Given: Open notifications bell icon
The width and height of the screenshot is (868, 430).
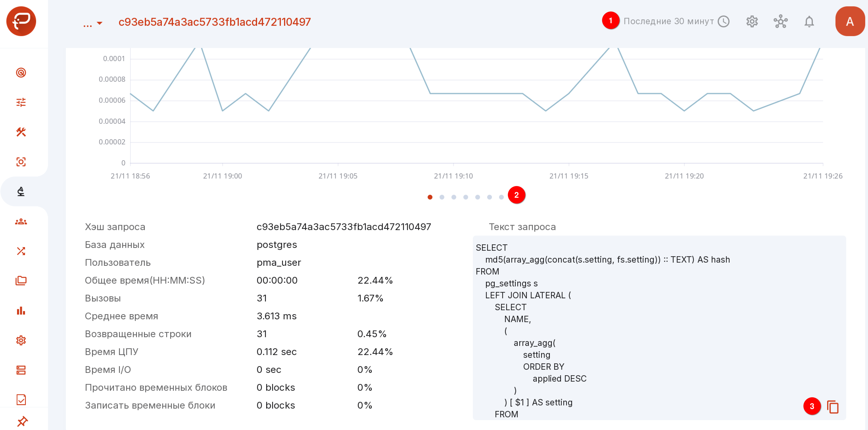Looking at the screenshot, I should point(809,22).
